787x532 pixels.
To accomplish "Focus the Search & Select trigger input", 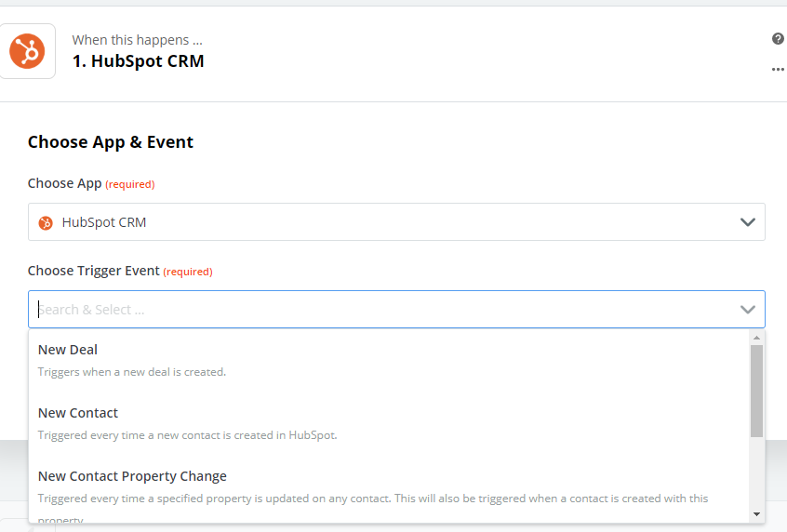I will [386, 309].
